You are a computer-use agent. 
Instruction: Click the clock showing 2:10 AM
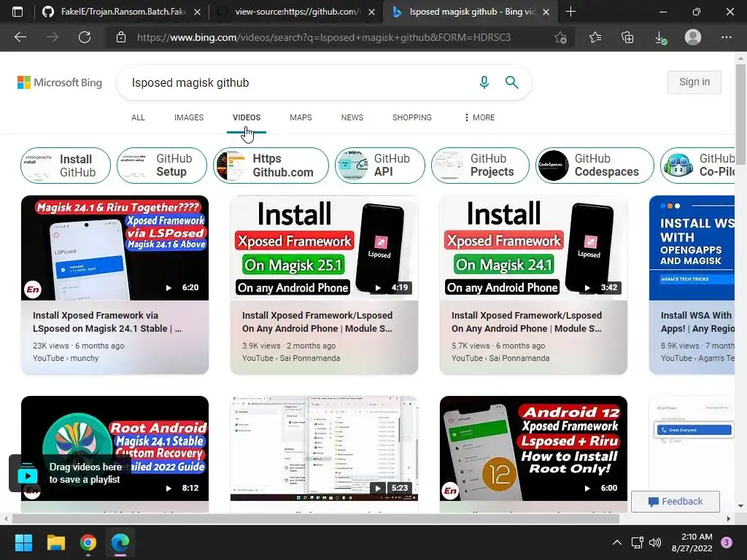coord(697,537)
